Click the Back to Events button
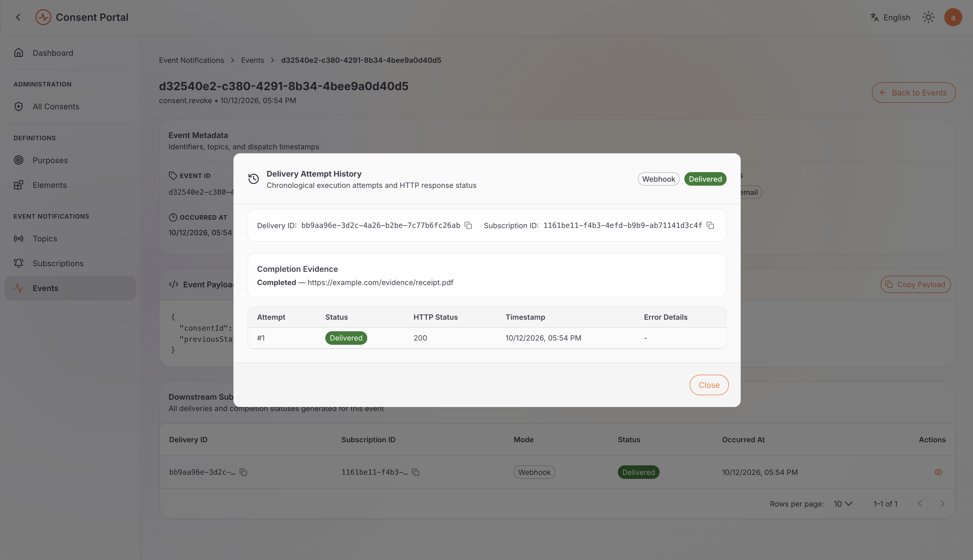The height and width of the screenshot is (560, 973). tap(913, 93)
